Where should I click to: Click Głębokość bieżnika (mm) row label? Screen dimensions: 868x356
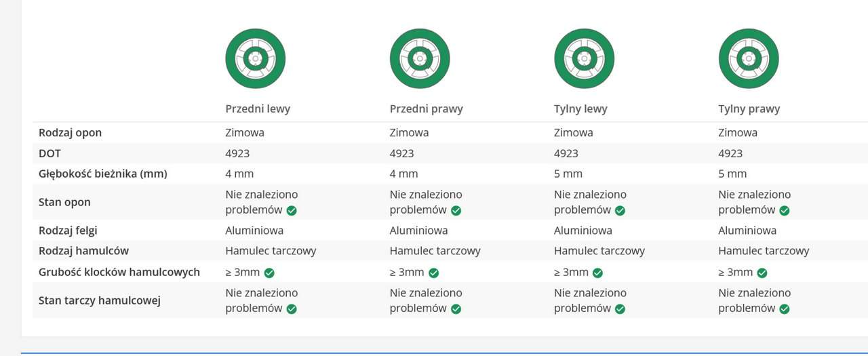pos(102,174)
